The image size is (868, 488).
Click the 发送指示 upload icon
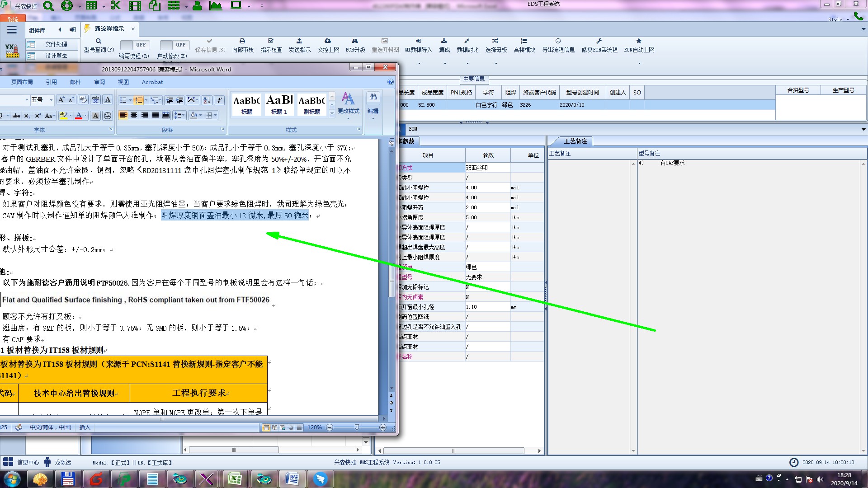[x=299, y=41]
